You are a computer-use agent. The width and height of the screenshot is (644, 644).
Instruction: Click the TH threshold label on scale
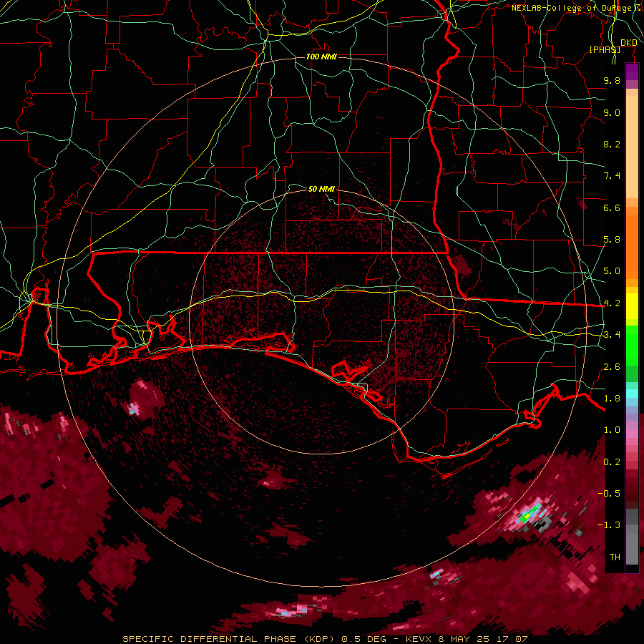point(615,557)
